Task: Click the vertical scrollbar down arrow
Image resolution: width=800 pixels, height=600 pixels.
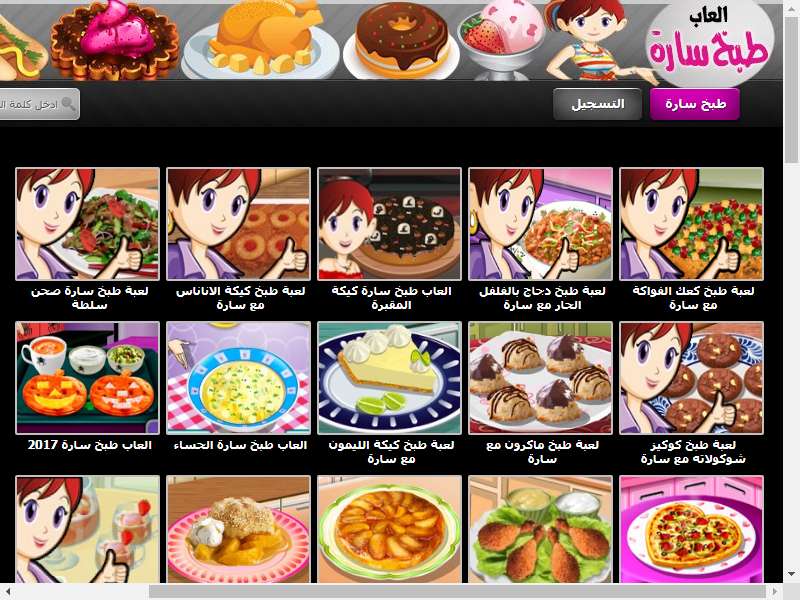Action: [791, 574]
